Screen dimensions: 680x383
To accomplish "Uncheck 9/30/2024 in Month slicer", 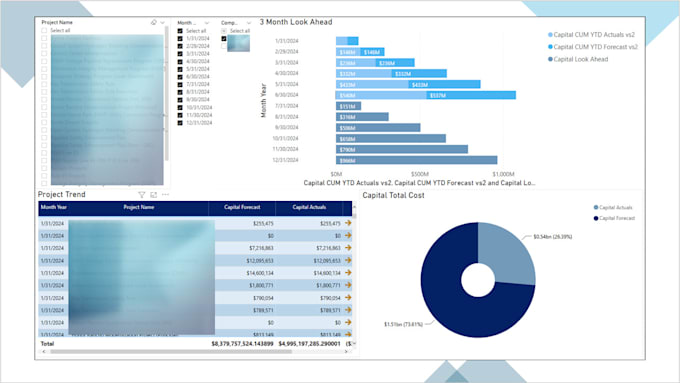I will click(x=180, y=100).
